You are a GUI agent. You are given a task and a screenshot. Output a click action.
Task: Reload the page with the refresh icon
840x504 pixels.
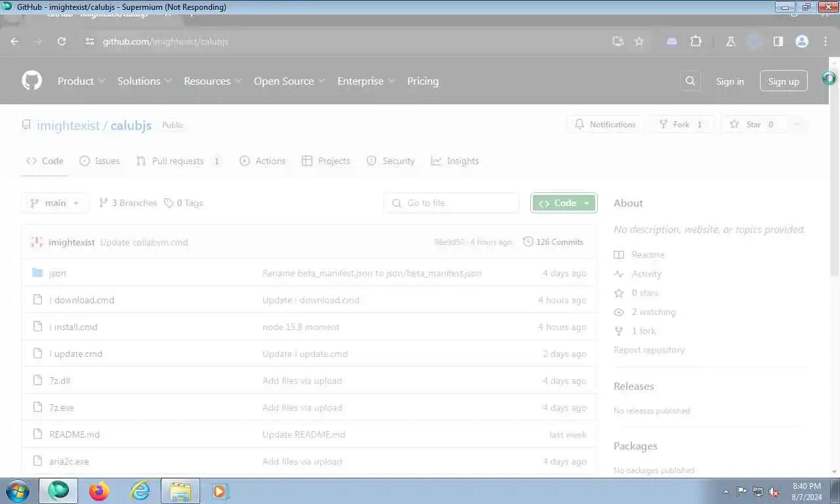pyautogui.click(x=62, y=41)
